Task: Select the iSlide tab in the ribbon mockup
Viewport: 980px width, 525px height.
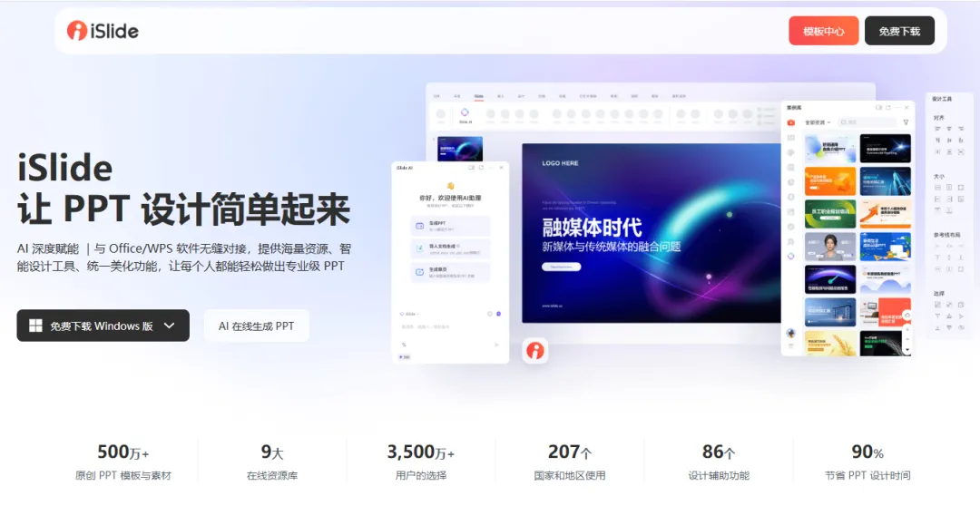Action: point(478,96)
